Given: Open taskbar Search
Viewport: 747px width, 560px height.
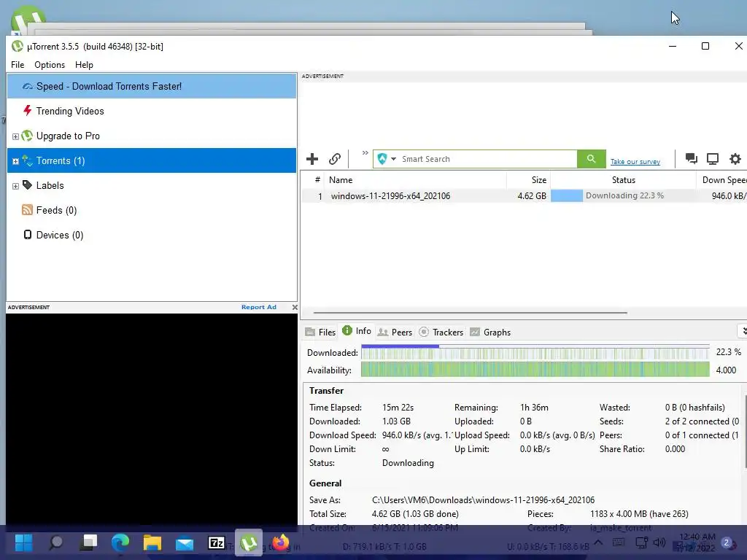Looking at the screenshot, I should coord(55,542).
